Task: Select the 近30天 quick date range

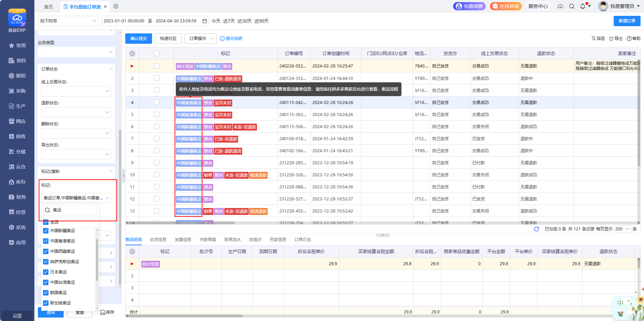Action: pyautogui.click(x=245, y=21)
